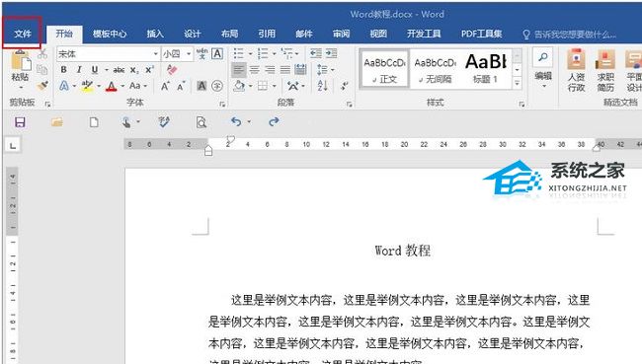This screenshot has height=364, width=642.
Task: Toggle Bold formatting
Action: coord(63,70)
